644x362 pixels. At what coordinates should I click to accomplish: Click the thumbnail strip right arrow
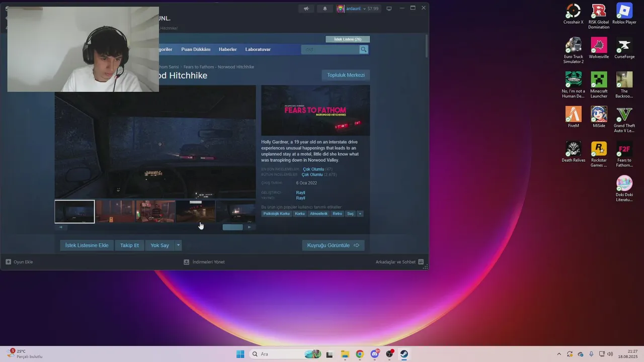click(x=250, y=227)
